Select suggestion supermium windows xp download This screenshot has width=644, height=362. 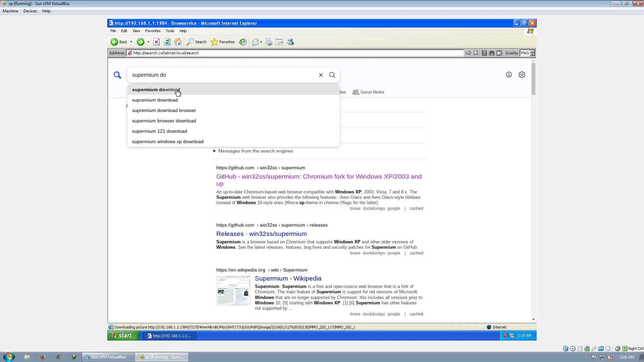[x=168, y=142]
